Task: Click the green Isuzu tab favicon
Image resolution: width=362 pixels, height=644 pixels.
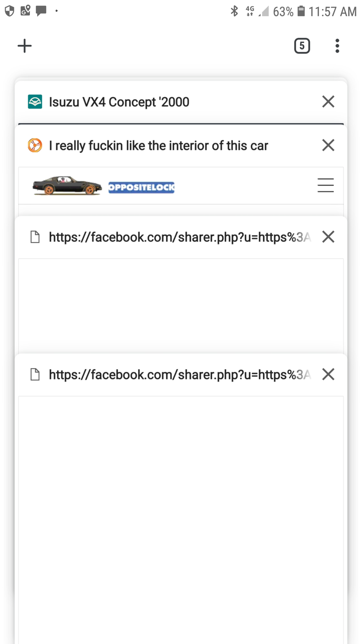Action: pyautogui.click(x=35, y=102)
